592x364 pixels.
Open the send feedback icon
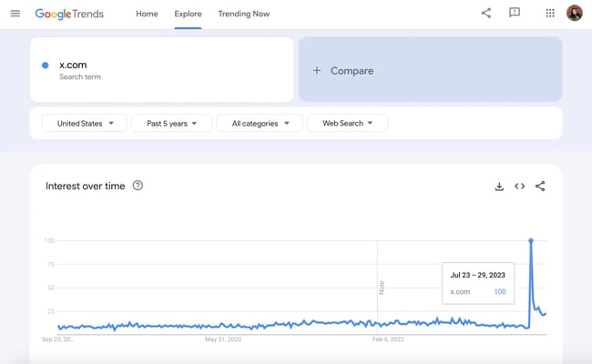click(x=515, y=14)
